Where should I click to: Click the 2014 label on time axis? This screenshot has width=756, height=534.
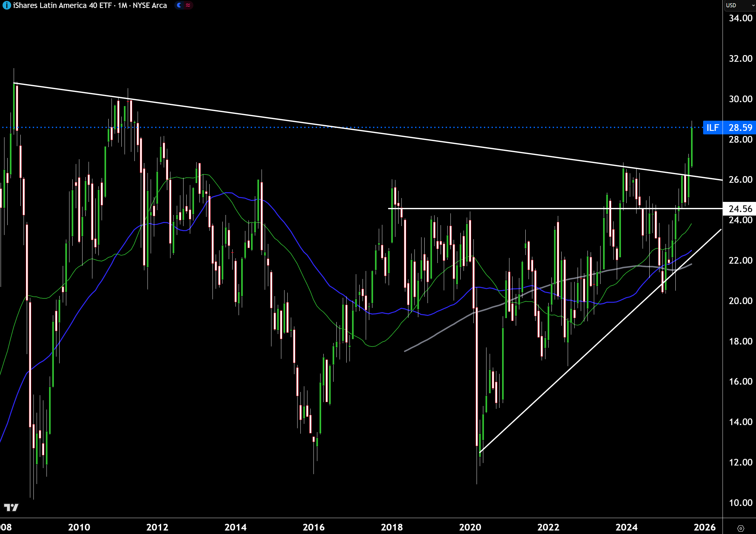pyautogui.click(x=235, y=527)
